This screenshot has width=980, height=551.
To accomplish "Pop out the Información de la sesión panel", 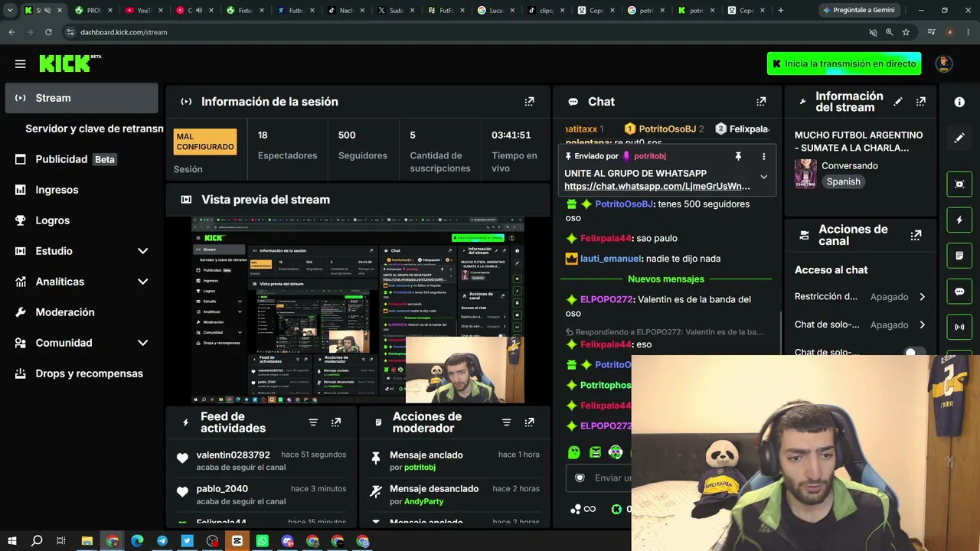I will [x=529, y=102].
